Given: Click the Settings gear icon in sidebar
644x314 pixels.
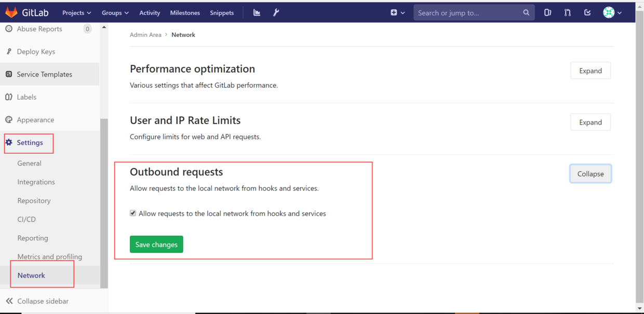Looking at the screenshot, I should (x=9, y=142).
